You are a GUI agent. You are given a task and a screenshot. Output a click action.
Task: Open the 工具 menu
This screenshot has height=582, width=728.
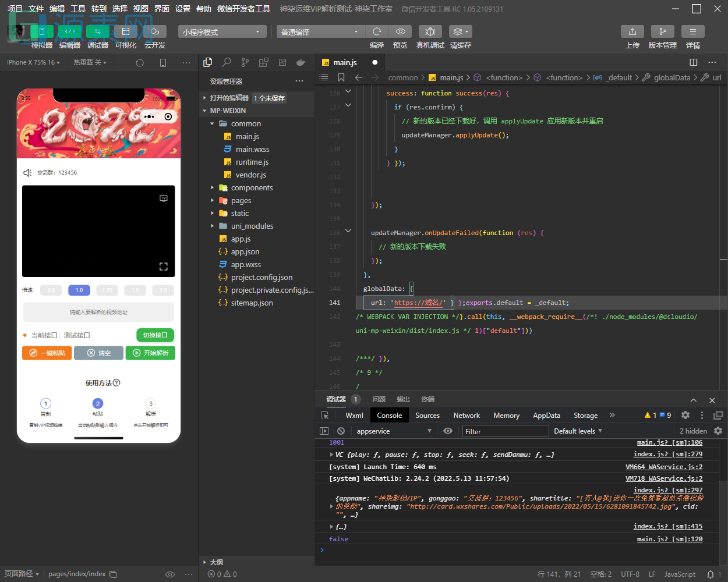pos(78,9)
